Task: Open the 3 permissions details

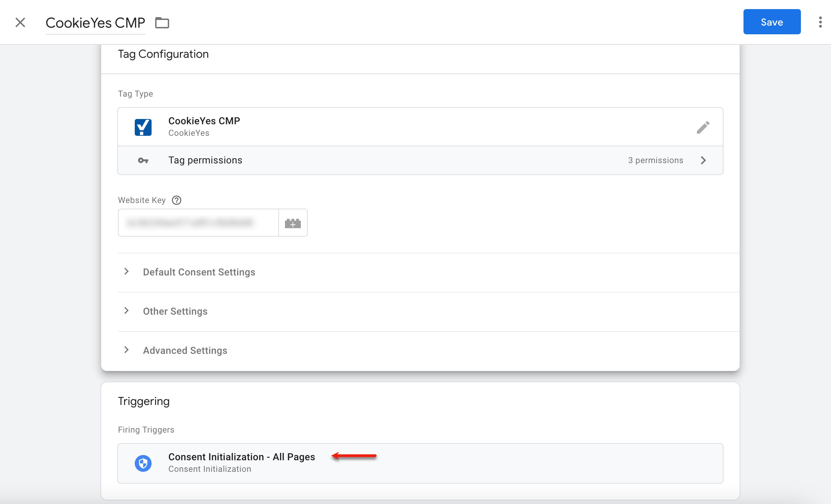Action: [656, 160]
